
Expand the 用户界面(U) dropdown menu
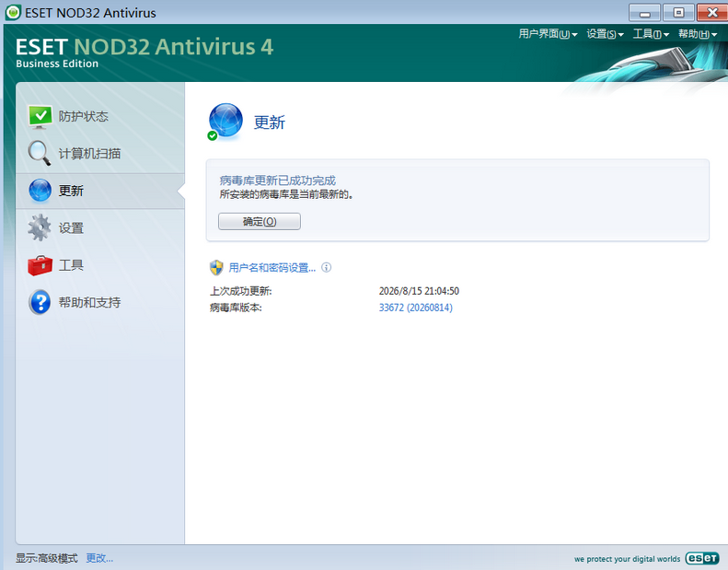point(548,34)
